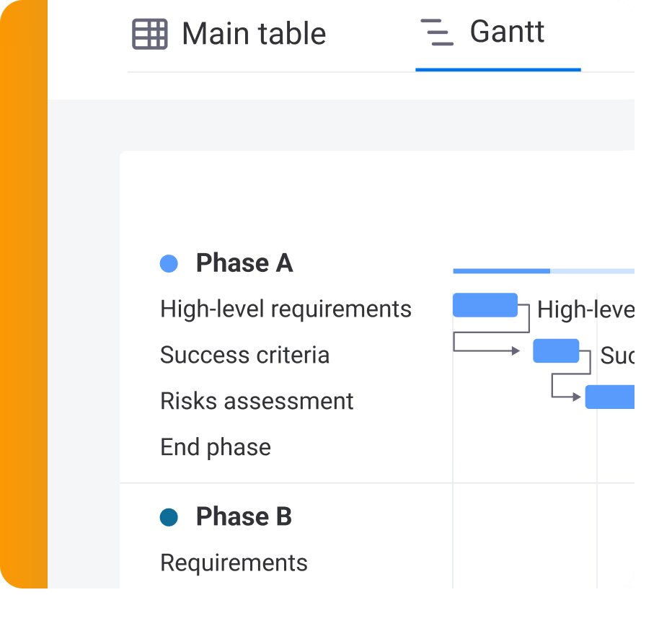
Task: Select the High-level requirements Gantt bar
Action: click(485, 304)
